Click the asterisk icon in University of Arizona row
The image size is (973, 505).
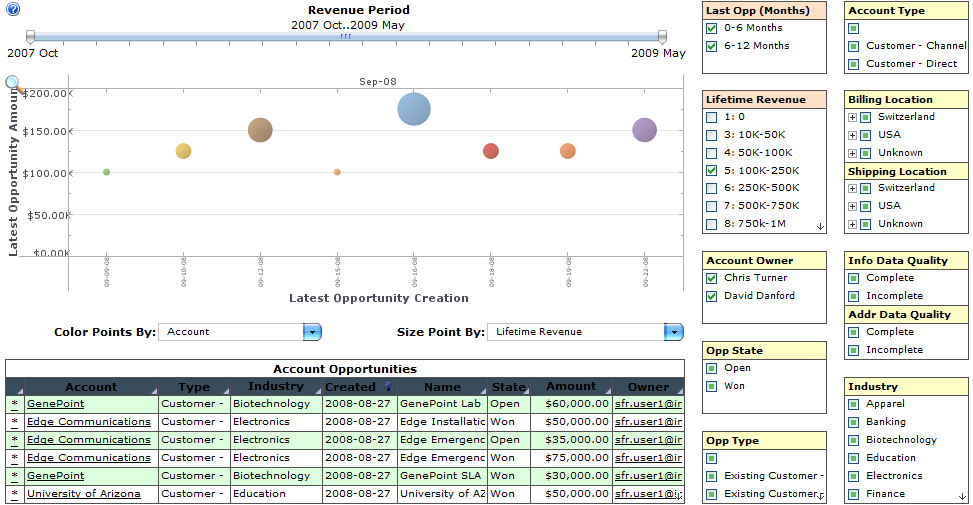coord(14,494)
